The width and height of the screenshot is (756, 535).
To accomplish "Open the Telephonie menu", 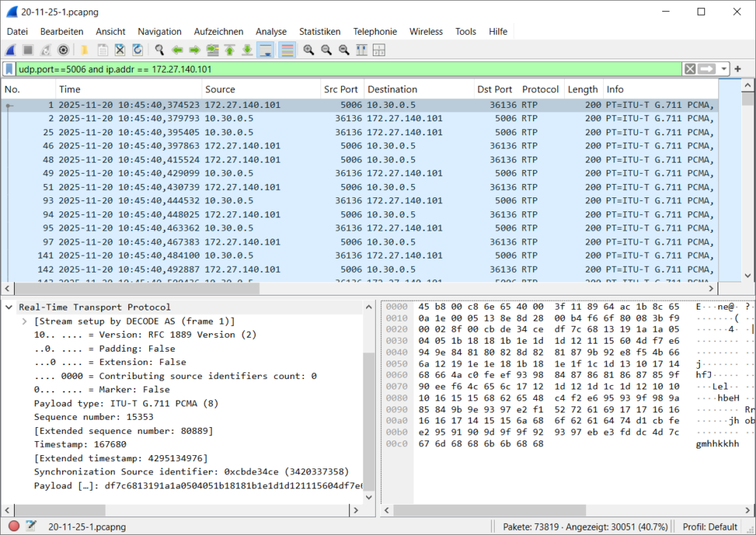I will [375, 31].
